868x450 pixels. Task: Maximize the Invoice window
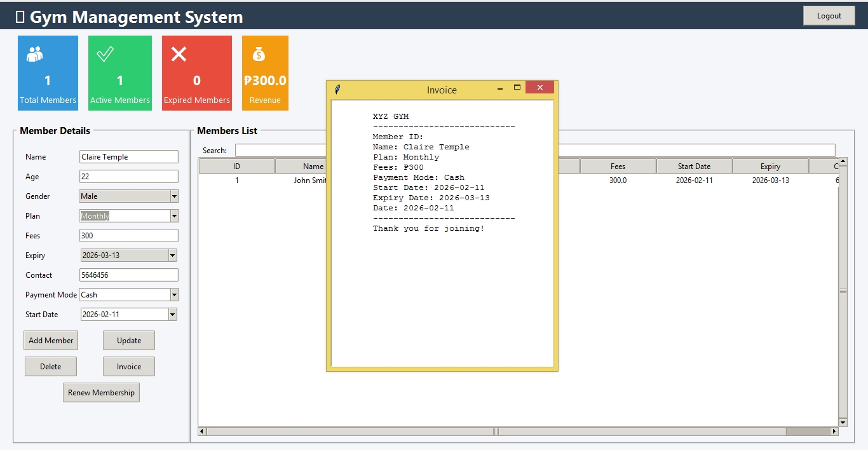(517, 88)
